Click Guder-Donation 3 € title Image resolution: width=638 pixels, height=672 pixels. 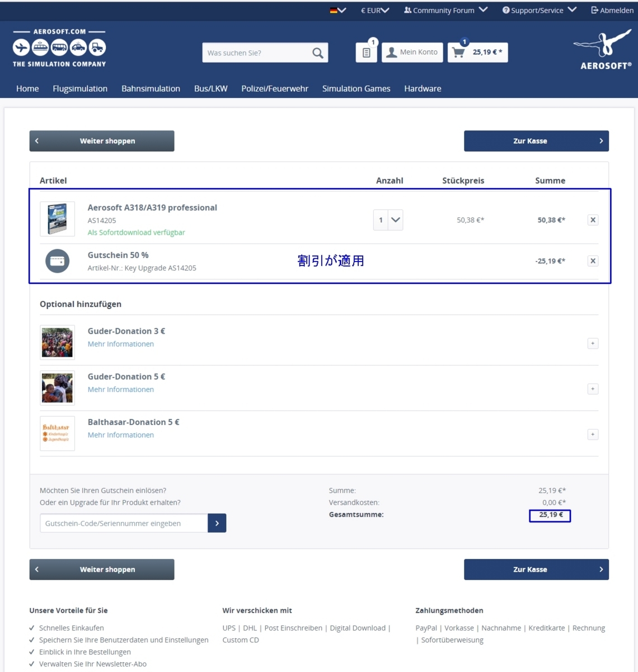(x=126, y=331)
